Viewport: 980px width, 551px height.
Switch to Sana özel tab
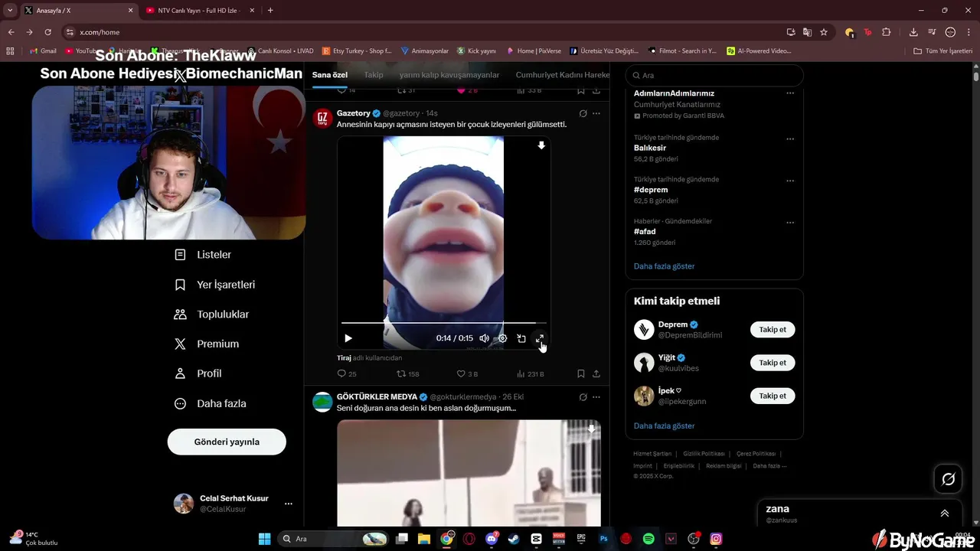330,75
